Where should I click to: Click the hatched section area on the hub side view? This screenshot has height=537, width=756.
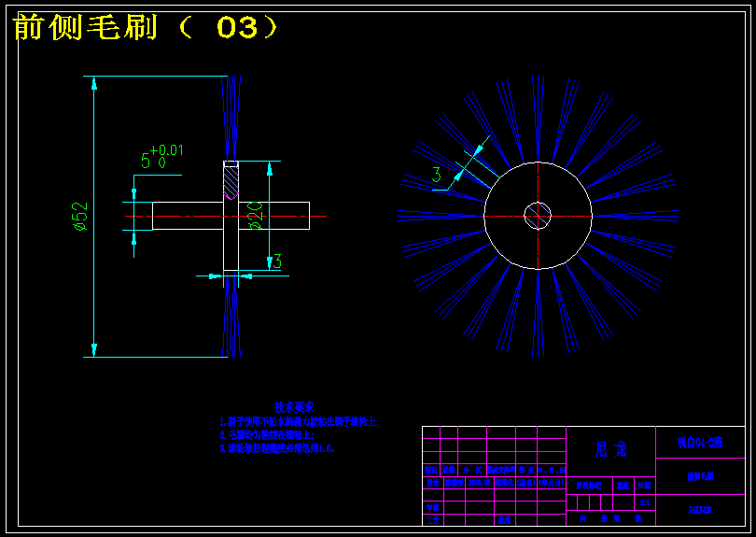pyautogui.click(x=231, y=182)
